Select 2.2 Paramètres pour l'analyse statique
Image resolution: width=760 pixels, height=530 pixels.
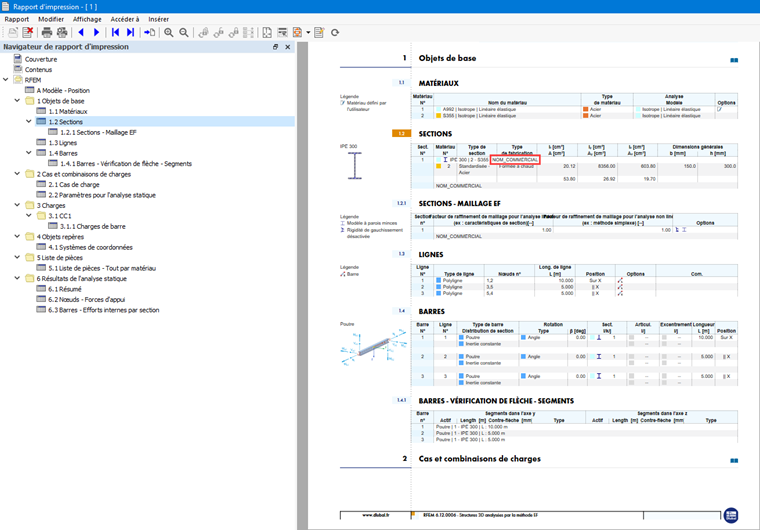tap(102, 195)
